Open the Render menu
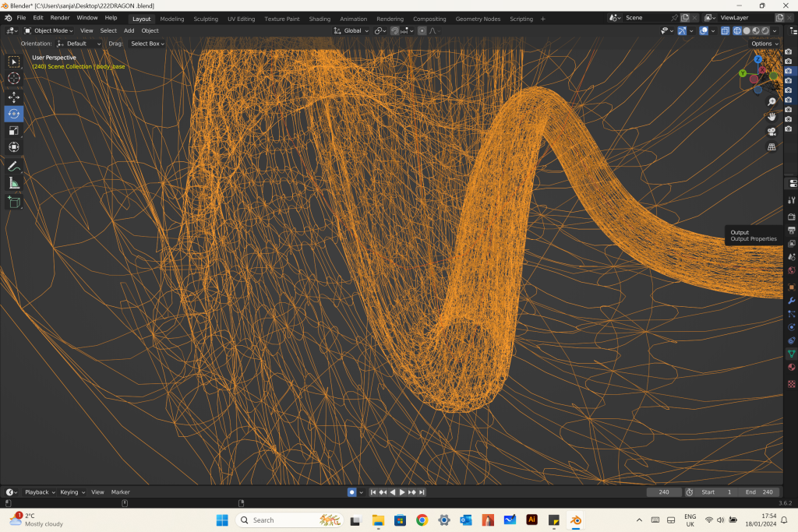Screen dimensions: 798x532 click(60, 18)
